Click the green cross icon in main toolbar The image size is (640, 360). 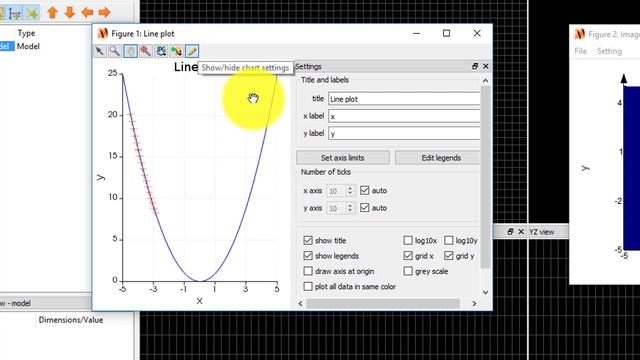tap(32, 13)
